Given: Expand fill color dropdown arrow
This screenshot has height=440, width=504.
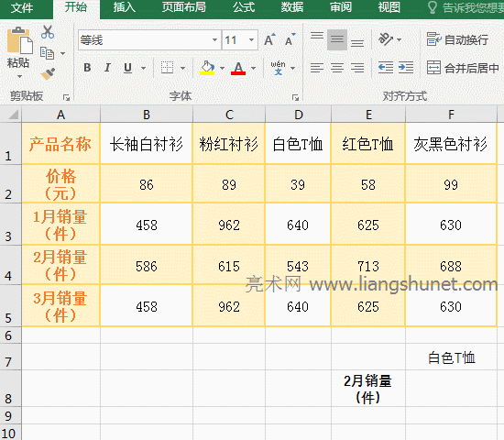Looking at the screenshot, I should pyautogui.click(x=222, y=68).
